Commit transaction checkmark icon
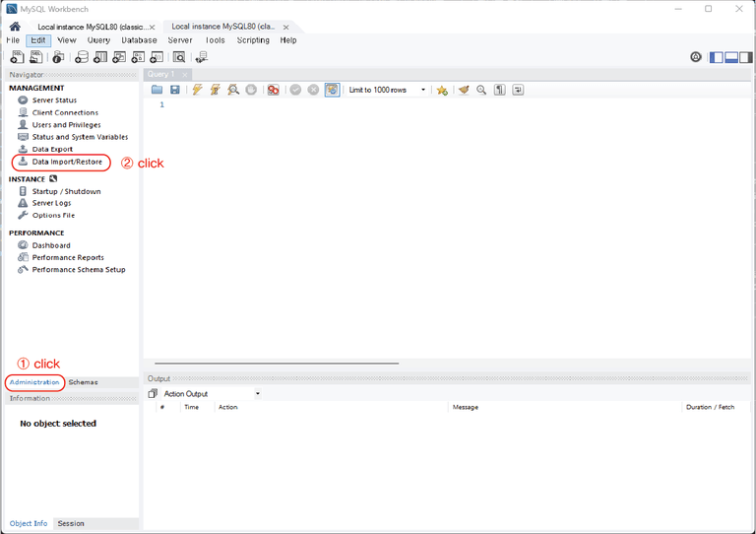Viewport: 756px width, 534px height. point(295,90)
